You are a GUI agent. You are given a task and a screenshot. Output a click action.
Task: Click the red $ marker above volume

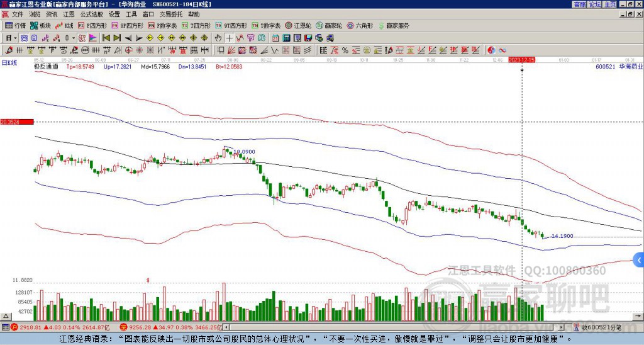click(148, 280)
